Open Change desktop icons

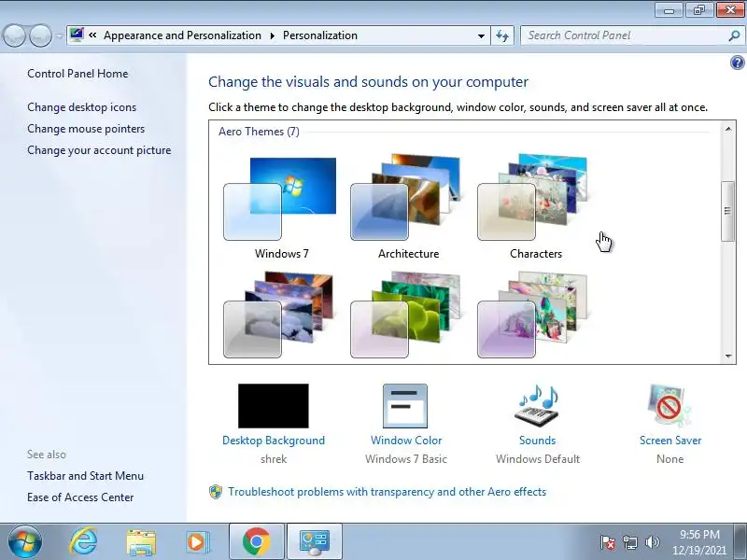(81, 107)
